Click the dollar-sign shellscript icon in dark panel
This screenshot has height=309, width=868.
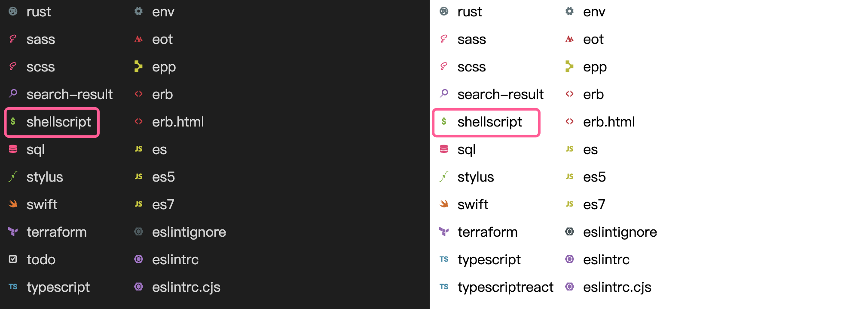[13, 121]
